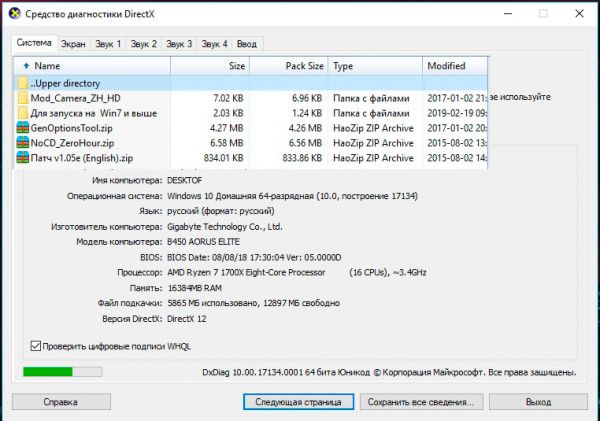Select the Mod_Camera_ZH_HD file name

[75, 98]
